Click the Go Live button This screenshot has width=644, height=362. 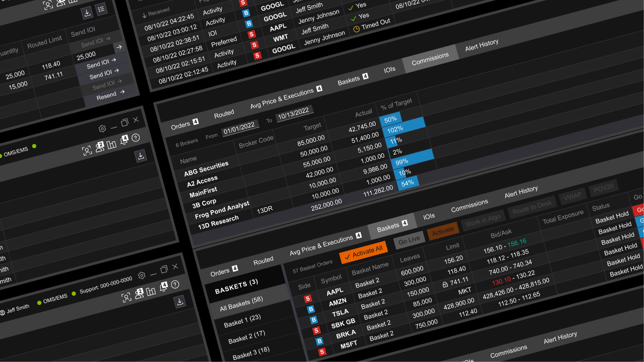point(409,240)
